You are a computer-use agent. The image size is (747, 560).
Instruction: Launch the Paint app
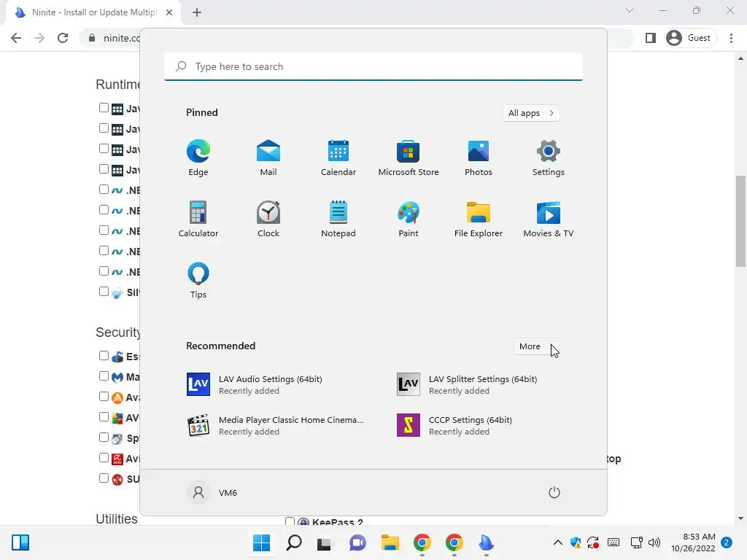pos(409,219)
